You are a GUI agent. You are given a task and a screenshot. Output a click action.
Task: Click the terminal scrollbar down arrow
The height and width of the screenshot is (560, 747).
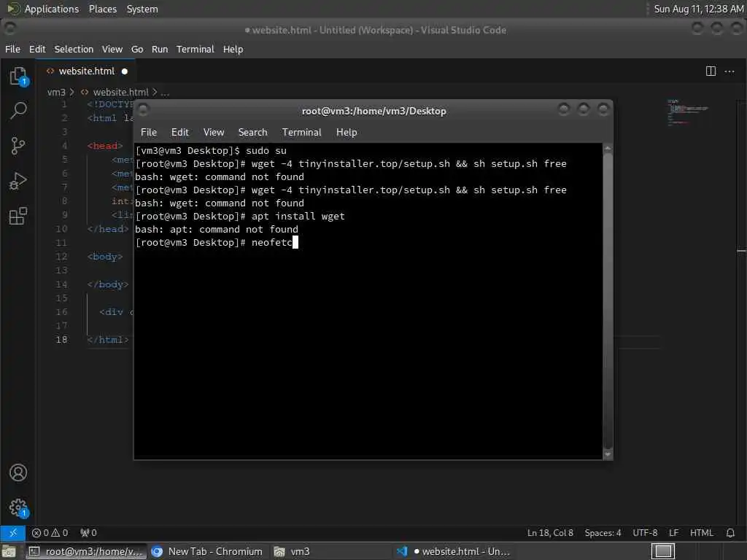pos(608,455)
